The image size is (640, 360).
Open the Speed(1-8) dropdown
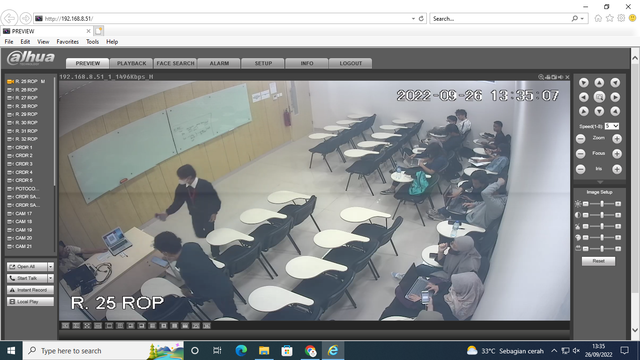point(612,126)
